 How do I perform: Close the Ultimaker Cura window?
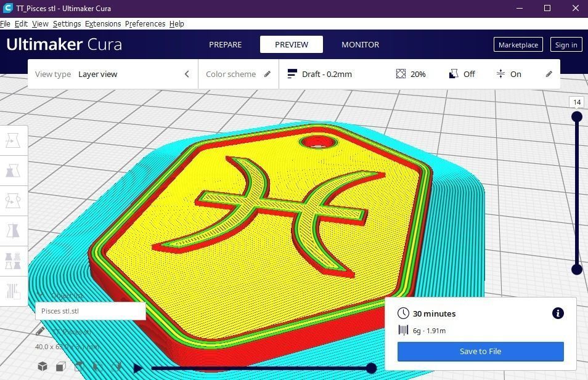[576, 8]
